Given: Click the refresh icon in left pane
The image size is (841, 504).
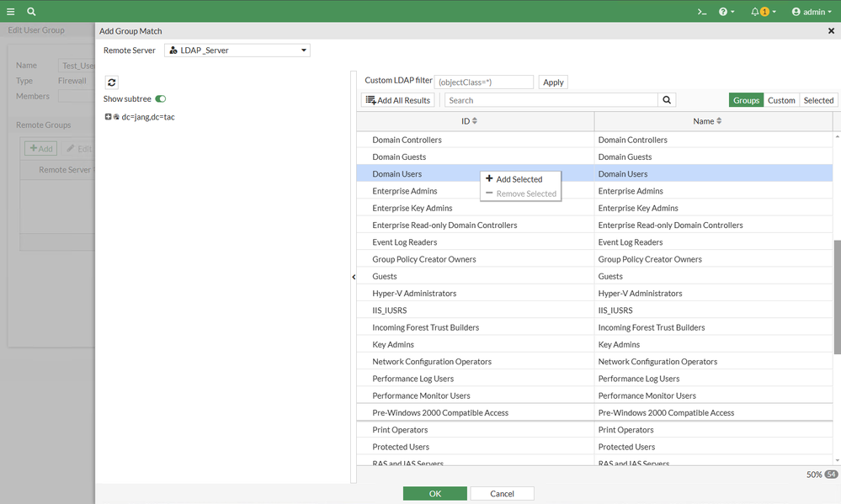Looking at the screenshot, I should [111, 82].
